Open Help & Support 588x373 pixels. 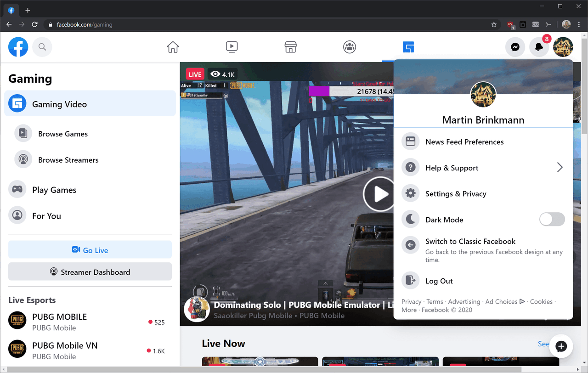[483, 168]
